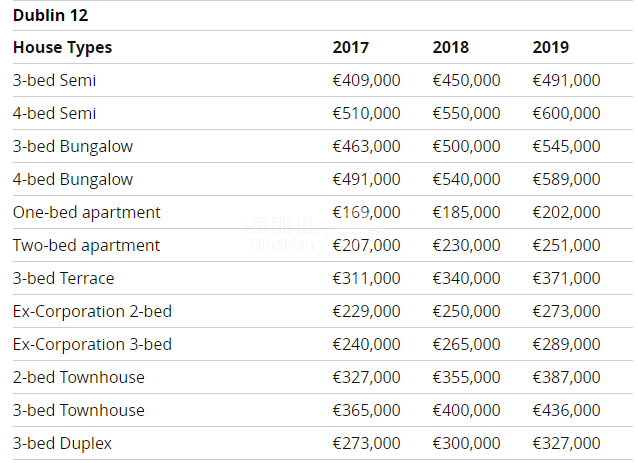638x463 pixels.
Task: Click 4-bed Bungalow 2018 price €540,000
Action: tap(466, 179)
